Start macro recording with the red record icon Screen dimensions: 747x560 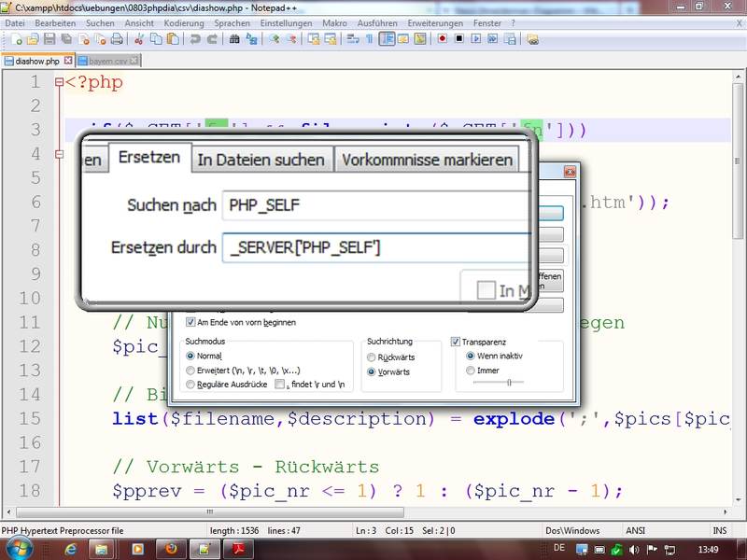[x=443, y=39]
